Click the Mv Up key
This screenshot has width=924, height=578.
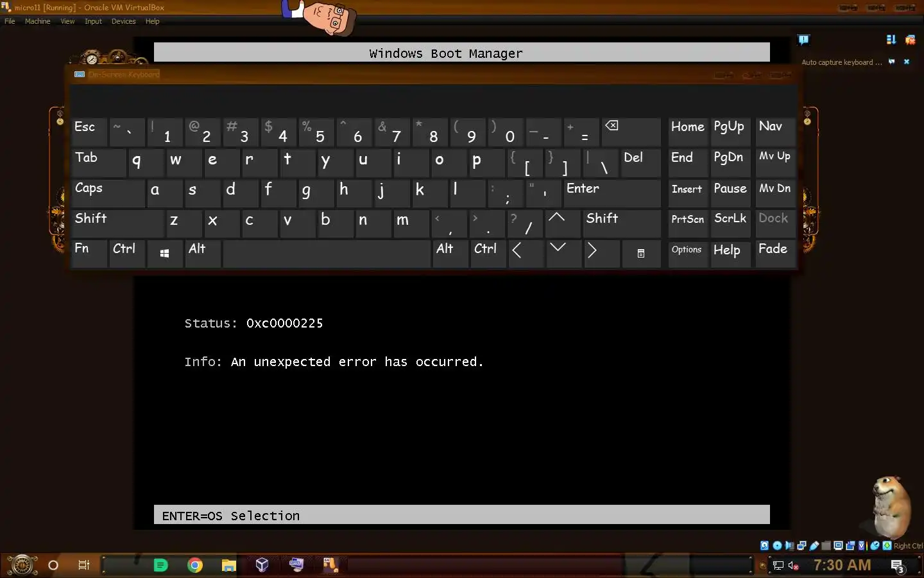point(774,162)
